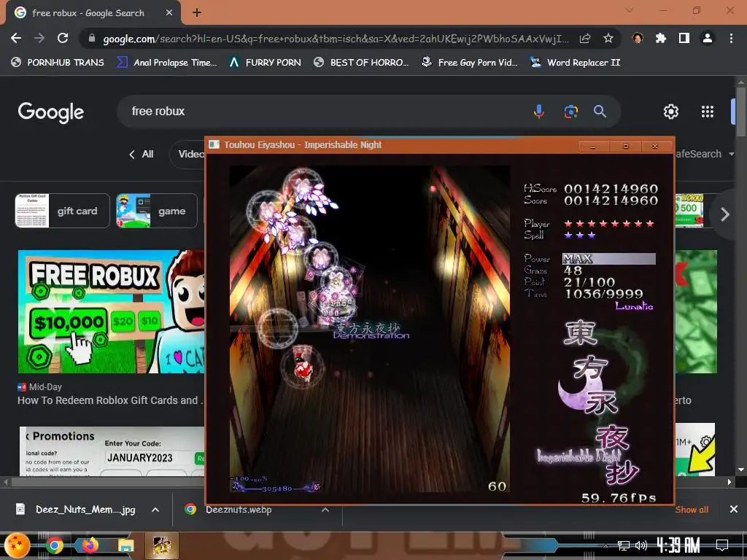
Task: Start voice search with microphone icon
Action: [x=539, y=112]
